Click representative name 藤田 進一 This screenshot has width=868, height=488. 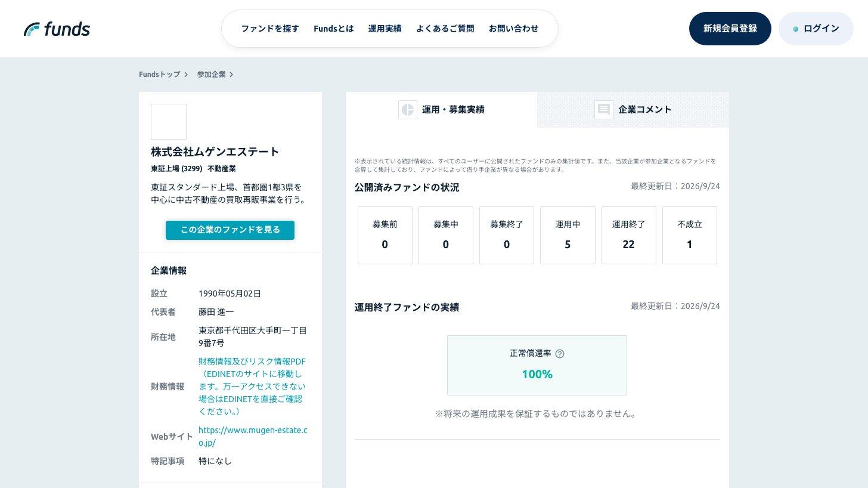pyautogui.click(x=216, y=312)
